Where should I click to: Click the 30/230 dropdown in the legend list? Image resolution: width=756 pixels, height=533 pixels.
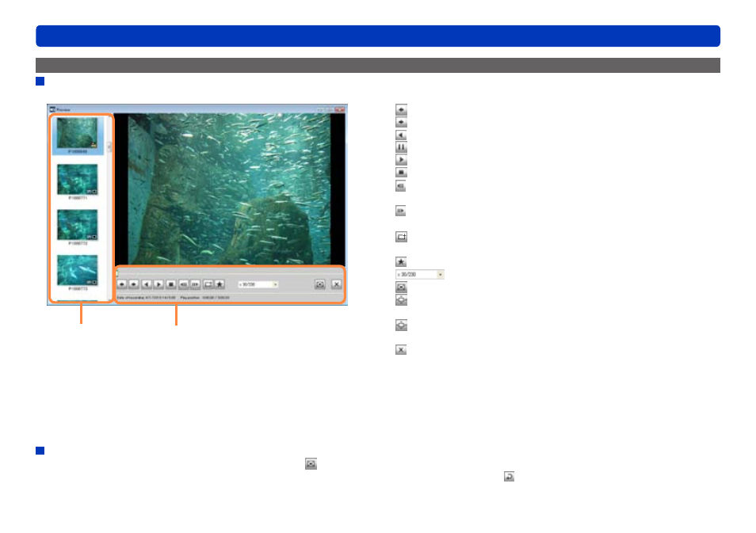click(420, 274)
